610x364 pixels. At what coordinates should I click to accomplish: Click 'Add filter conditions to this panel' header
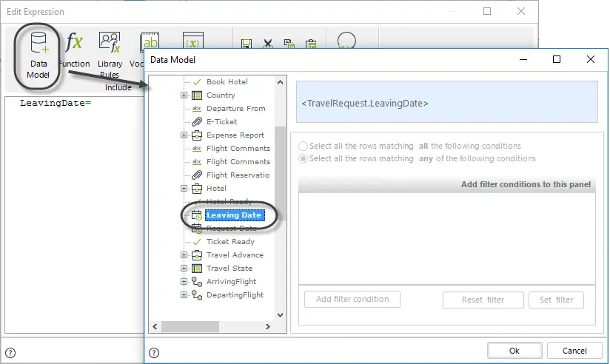click(x=447, y=184)
